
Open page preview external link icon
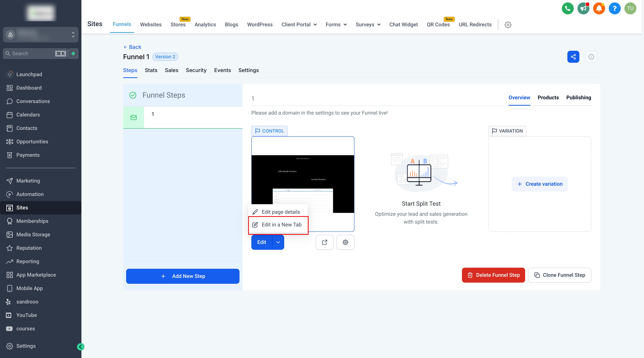click(324, 242)
